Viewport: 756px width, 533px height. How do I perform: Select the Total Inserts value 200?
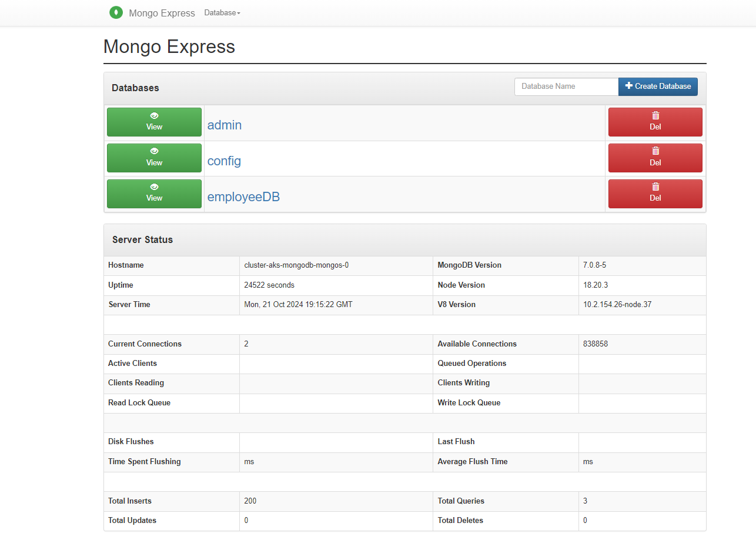tap(250, 501)
